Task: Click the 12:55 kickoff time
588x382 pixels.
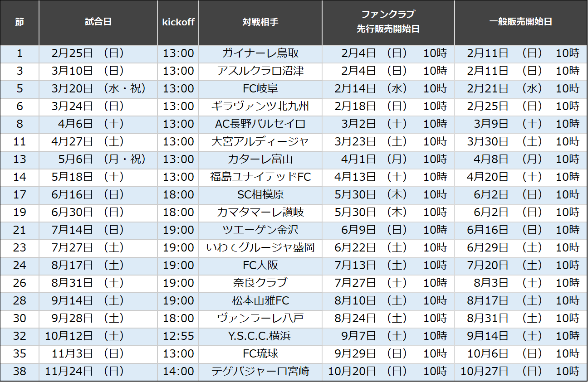Action: point(178,336)
